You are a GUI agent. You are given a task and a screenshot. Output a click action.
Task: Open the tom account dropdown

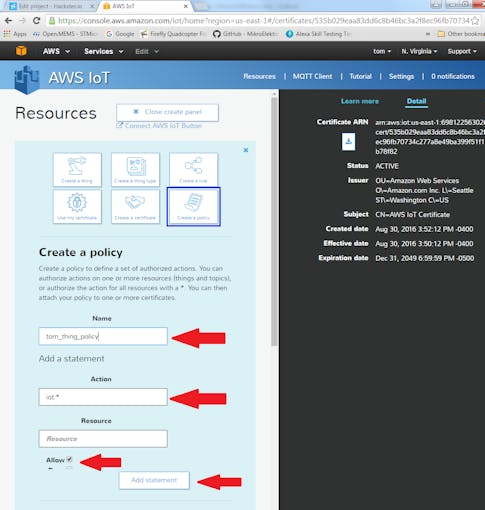[382, 51]
